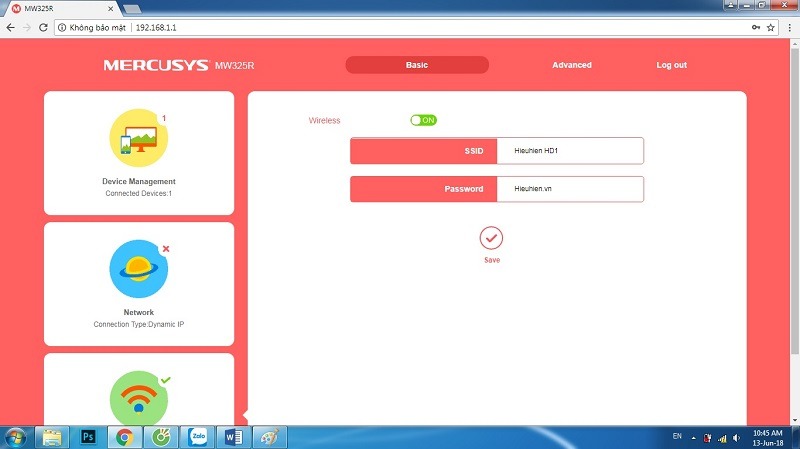Click the Save checkmark icon

click(x=491, y=238)
